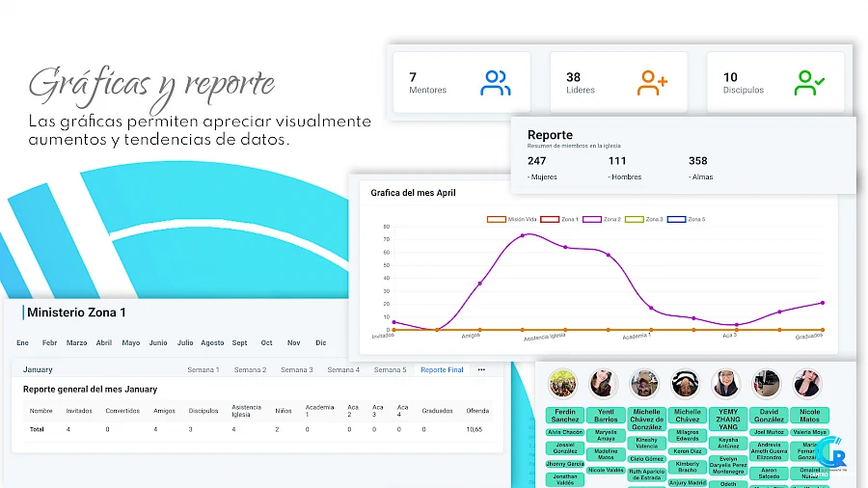Select the Joel Muñoz member chip
This screenshot has width=868, height=488.
769,432
